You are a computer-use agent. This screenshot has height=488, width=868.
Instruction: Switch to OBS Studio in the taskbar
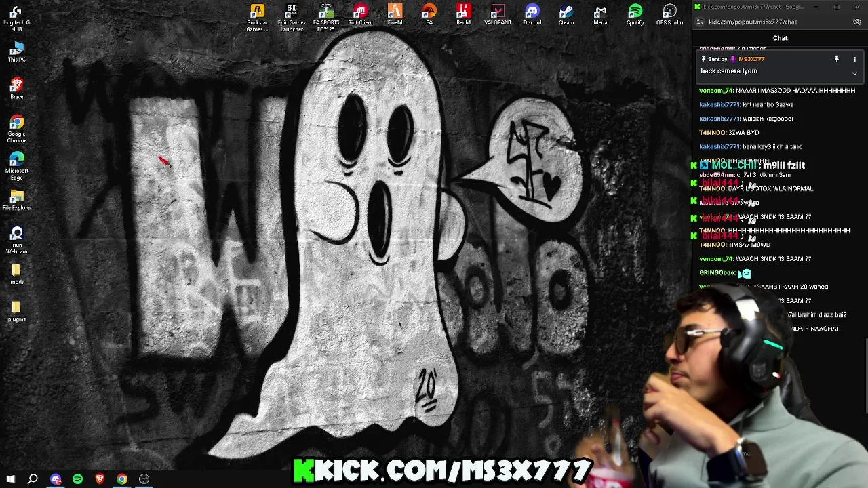coord(144,479)
